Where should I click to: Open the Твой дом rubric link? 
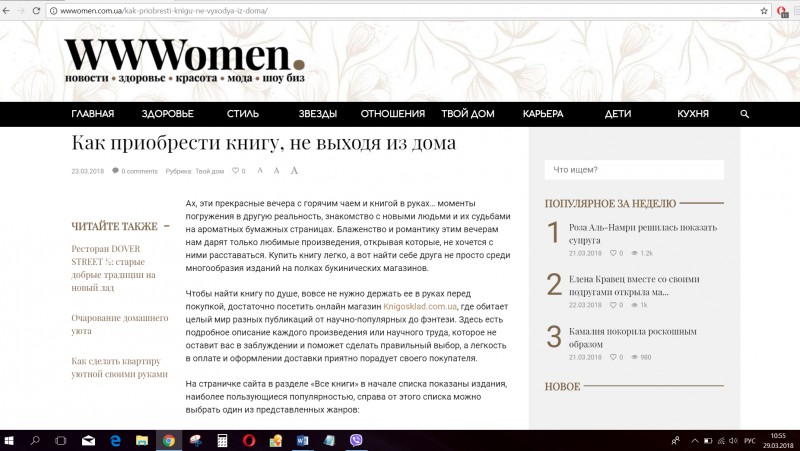(210, 171)
